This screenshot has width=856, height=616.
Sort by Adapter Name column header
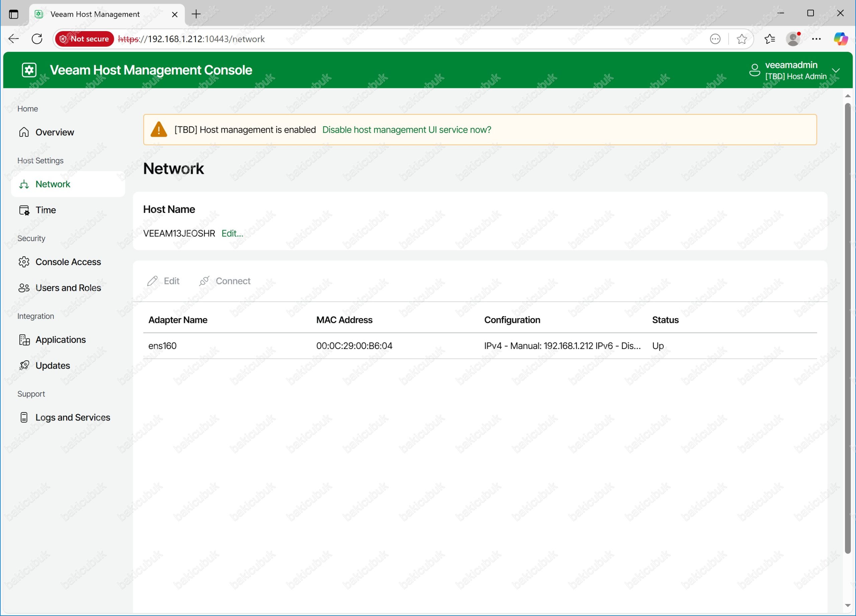pos(178,320)
